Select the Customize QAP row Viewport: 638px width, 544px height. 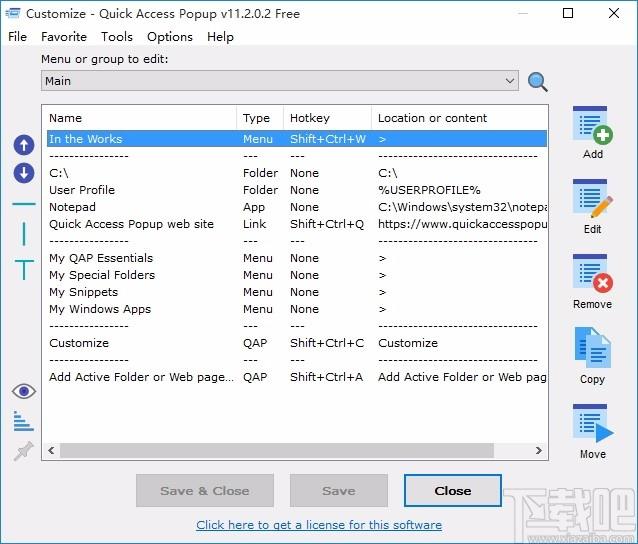(297, 343)
